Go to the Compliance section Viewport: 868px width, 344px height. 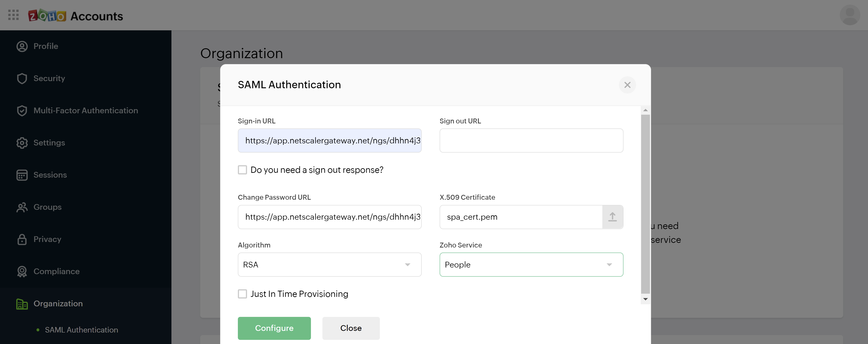tap(56, 271)
